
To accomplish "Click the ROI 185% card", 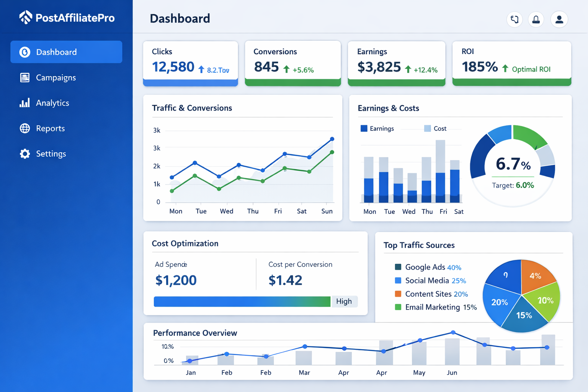I will (x=511, y=63).
